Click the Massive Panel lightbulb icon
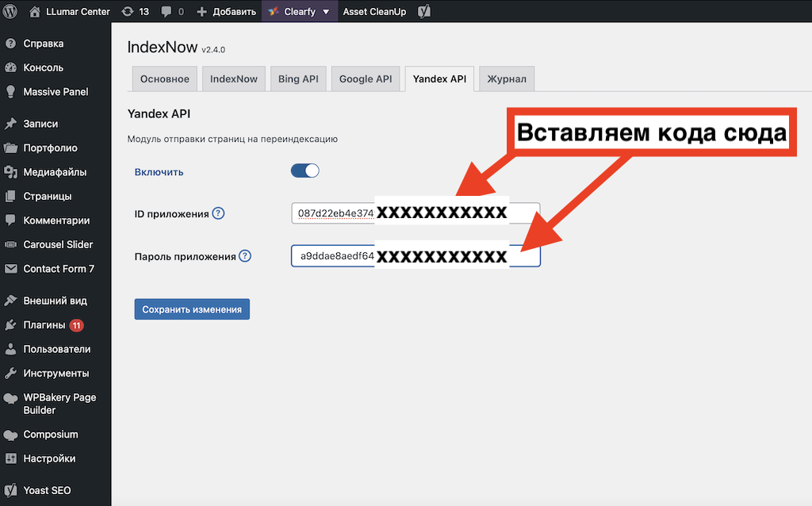Image resolution: width=812 pixels, height=506 pixels. tap(10, 92)
